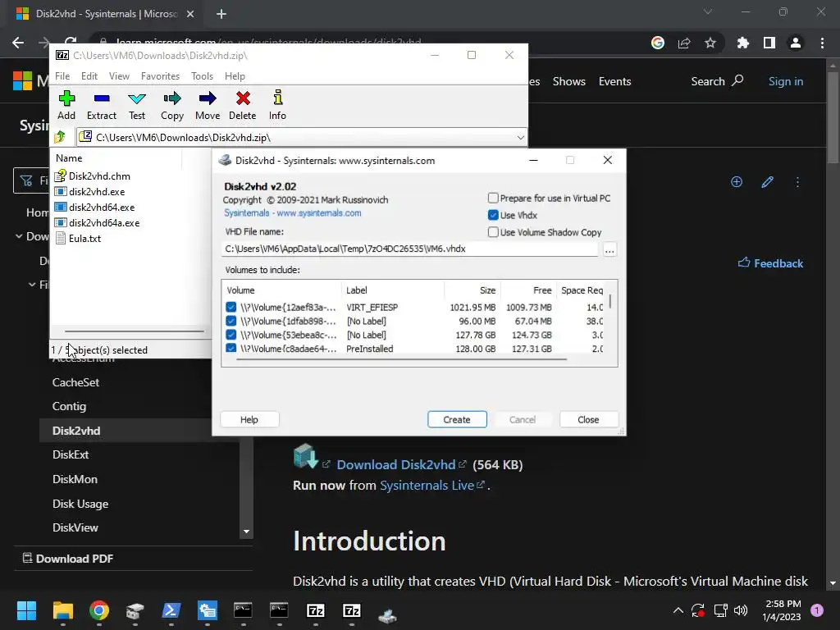
Task: Open the Chrome three-dot menu
Action: 822,43
